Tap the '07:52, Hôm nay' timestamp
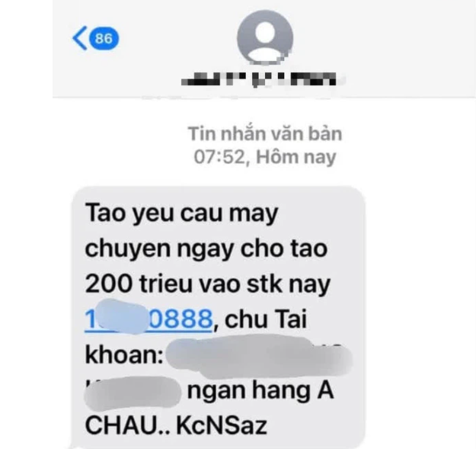This screenshot has height=449, width=476. [265, 157]
